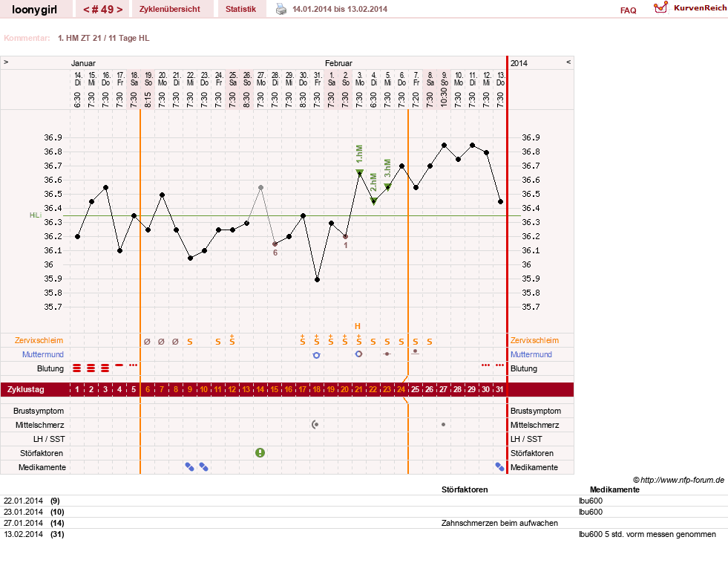Click gray excluded temperature point on day 14
The width and height of the screenshot is (728, 563).
[x=261, y=188]
